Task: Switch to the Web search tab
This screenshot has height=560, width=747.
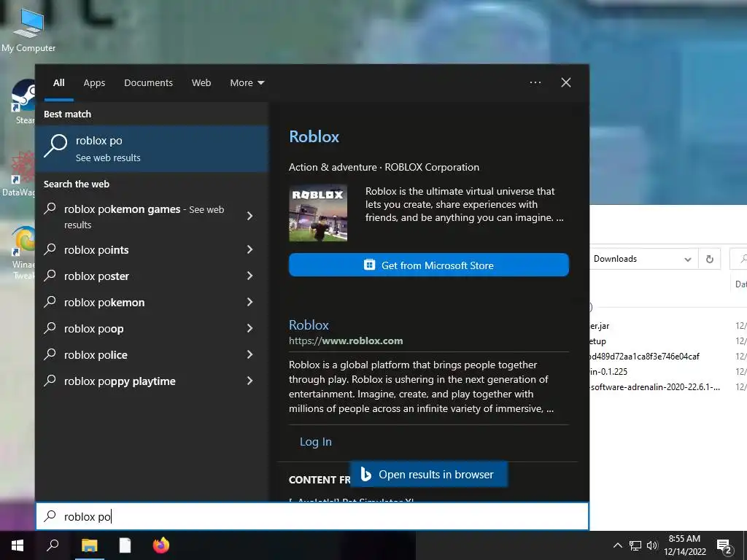Action: click(x=201, y=83)
